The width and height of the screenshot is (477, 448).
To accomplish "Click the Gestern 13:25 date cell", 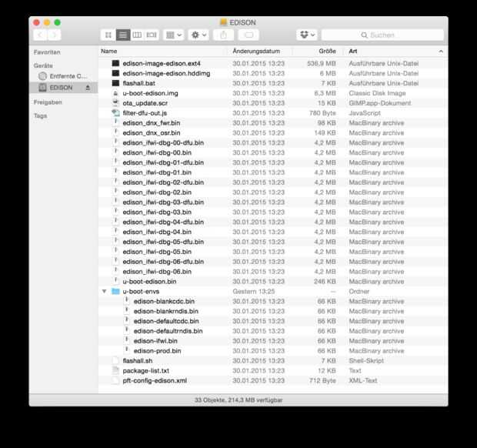I will [254, 291].
